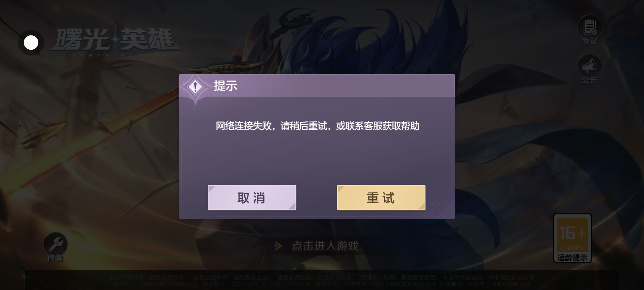Click the arrow icon beside 点击进入游戏
The image size is (644, 290).
coord(278,246)
